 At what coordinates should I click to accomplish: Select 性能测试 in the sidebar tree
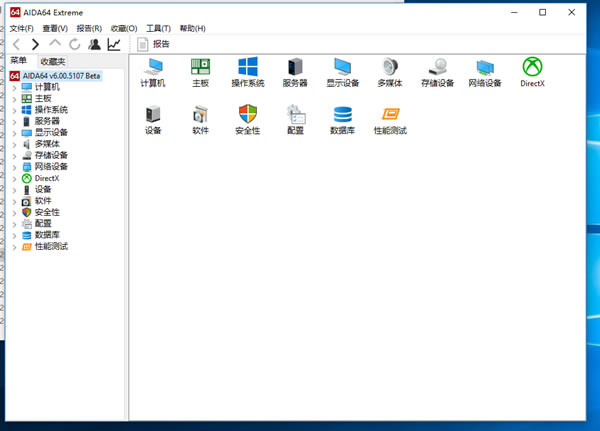click(51, 246)
